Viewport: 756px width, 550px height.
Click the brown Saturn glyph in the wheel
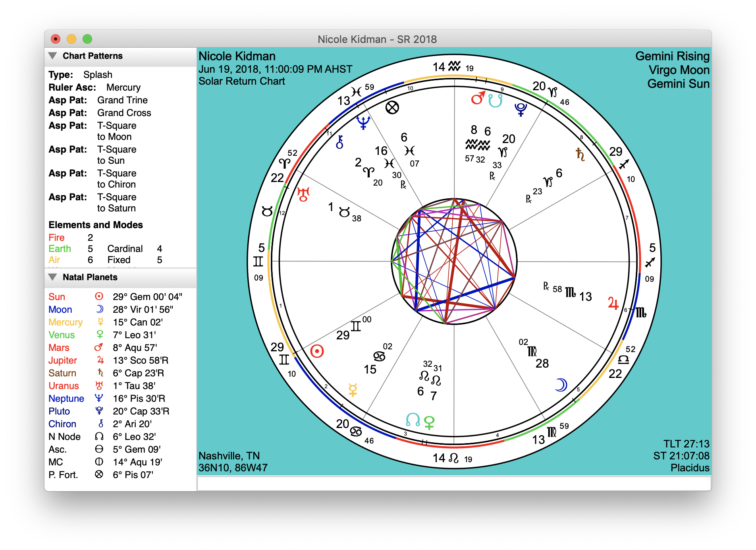tap(580, 154)
